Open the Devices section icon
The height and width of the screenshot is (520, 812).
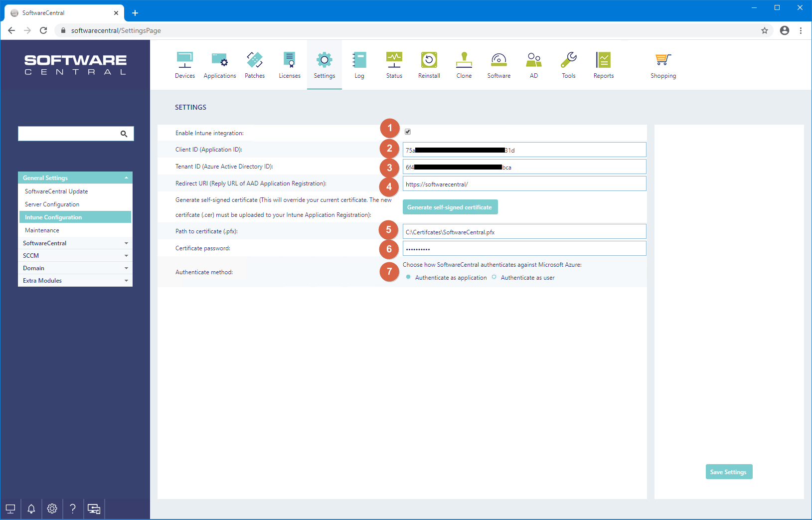(184, 60)
